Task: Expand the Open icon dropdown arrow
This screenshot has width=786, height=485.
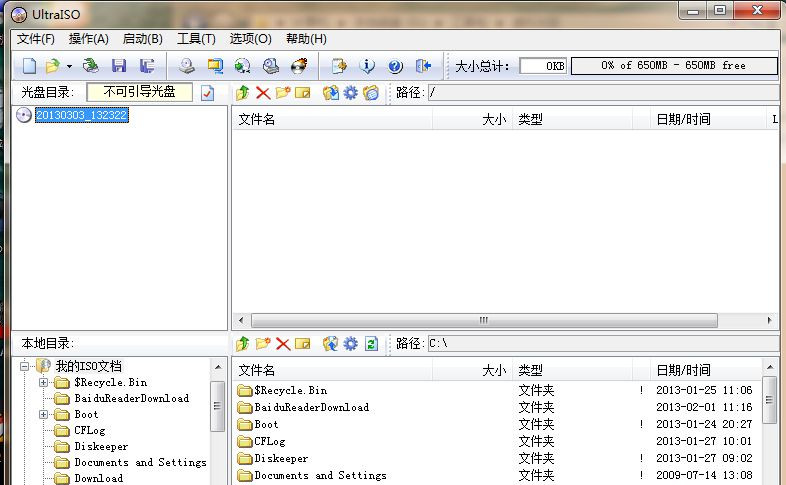Action: (x=69, y=66)
